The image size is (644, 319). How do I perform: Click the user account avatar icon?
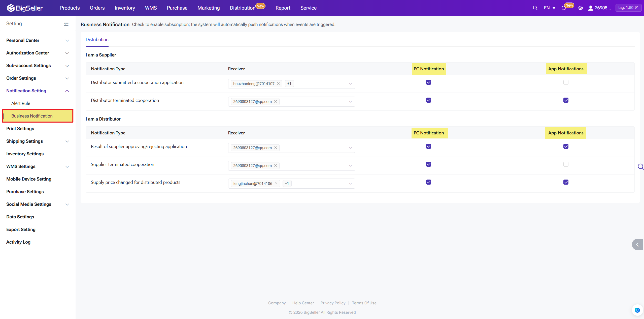pyautogui.click(x=590, y=8)
